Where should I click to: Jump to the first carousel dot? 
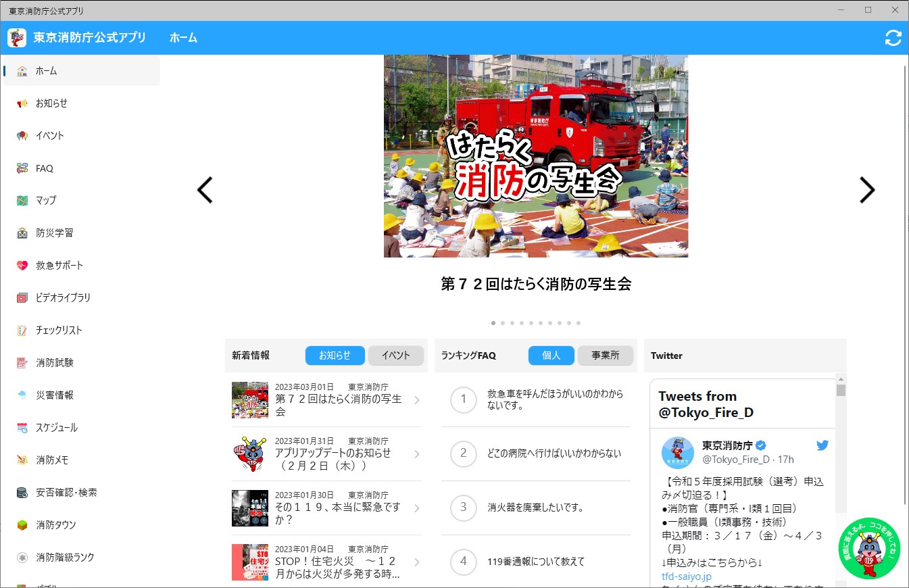tap(493, 323)
